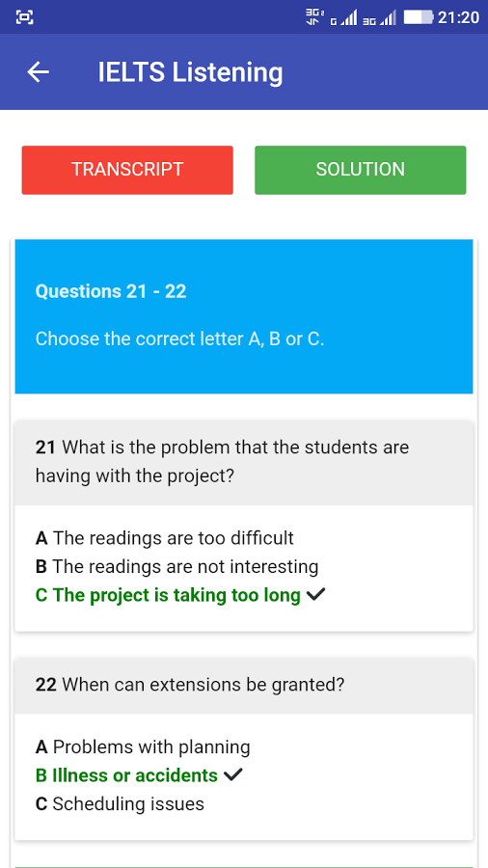Choose answer B The readings are not interesting
Screen dimensions: 488x868
177,566
